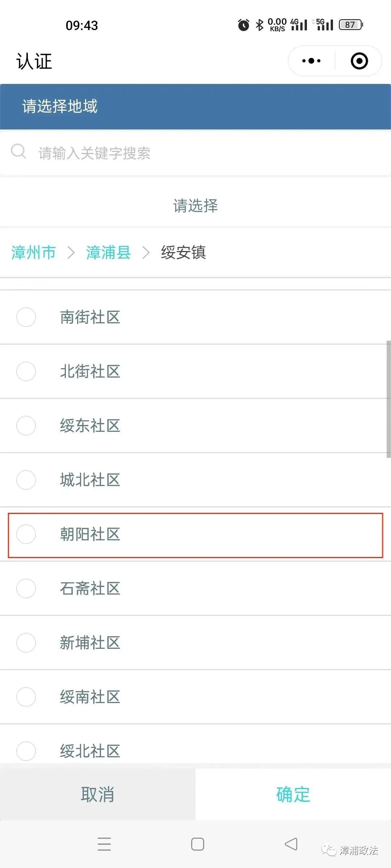
Task: Click the battery indicator showing 87
Action: point(350,25)
